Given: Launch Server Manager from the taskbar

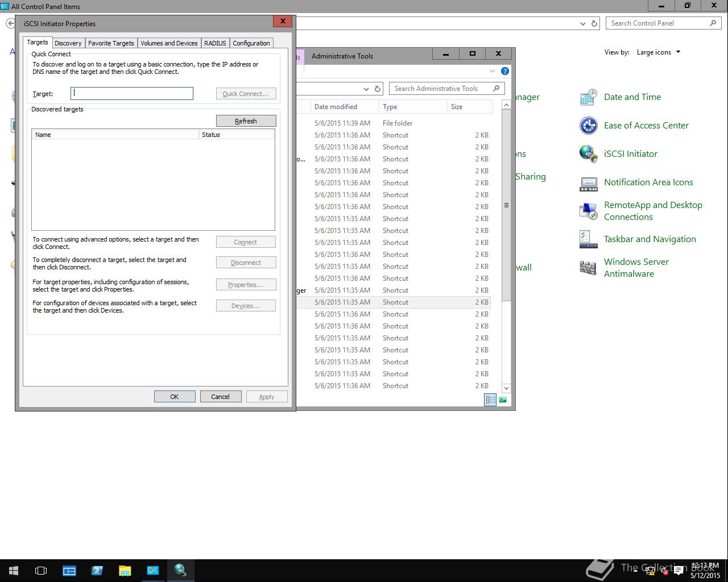Looking at the screenshot, I should pos(69,570).
